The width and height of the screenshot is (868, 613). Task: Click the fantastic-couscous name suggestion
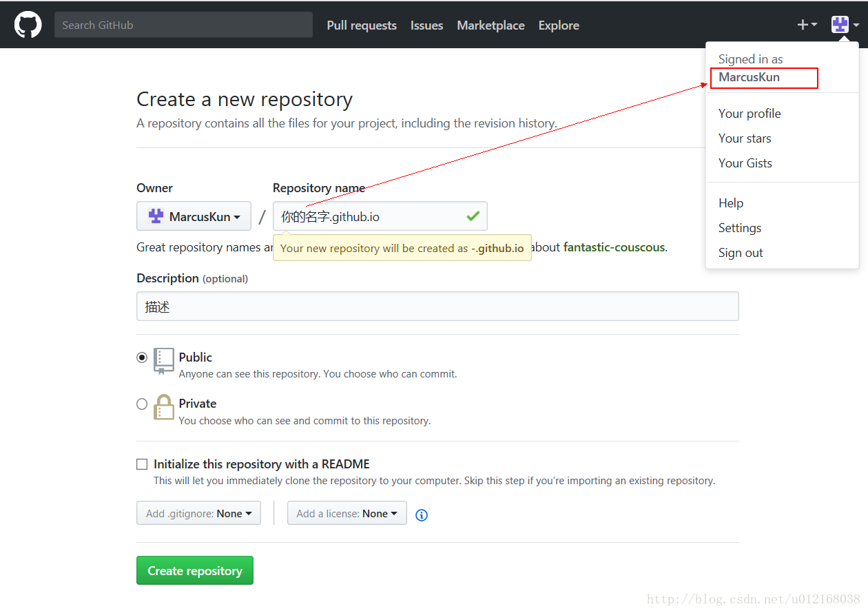tap(614, 247)
